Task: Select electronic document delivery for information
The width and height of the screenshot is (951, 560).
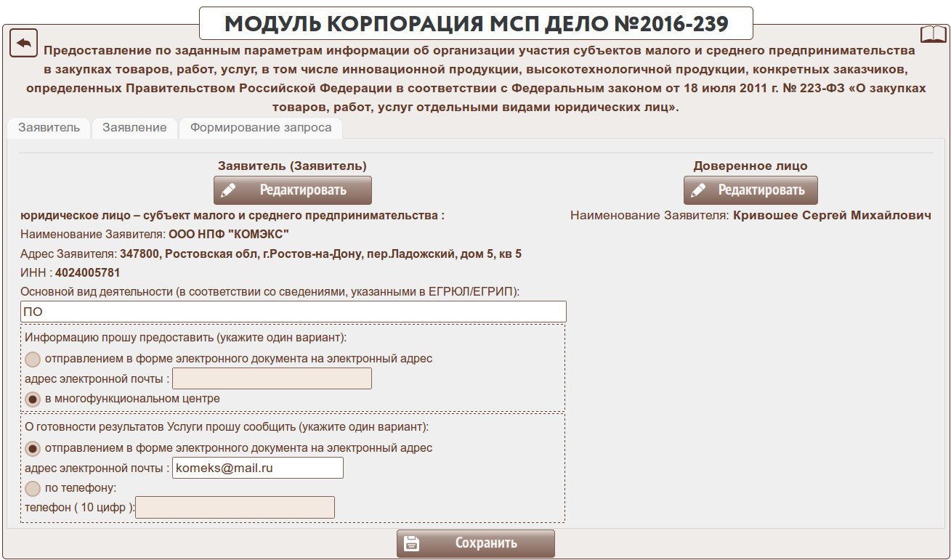Action: (x=33, y=359)
